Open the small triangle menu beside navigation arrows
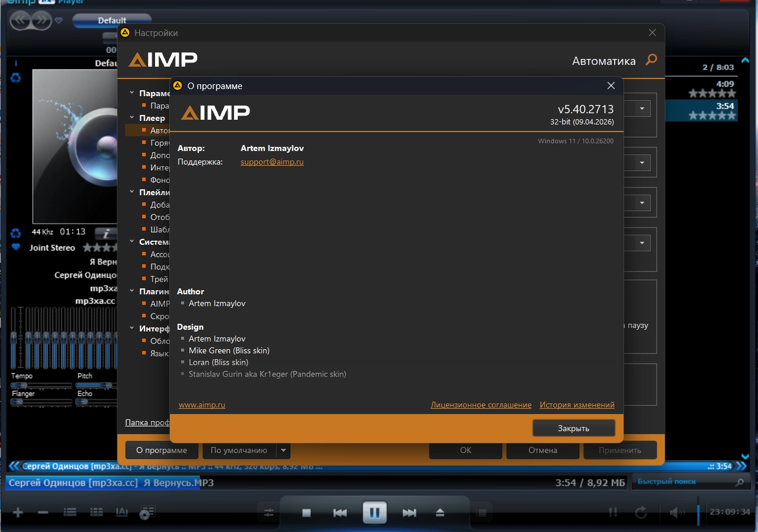The image size is (758, 532). pyautogui.click(x=58, y=21)
